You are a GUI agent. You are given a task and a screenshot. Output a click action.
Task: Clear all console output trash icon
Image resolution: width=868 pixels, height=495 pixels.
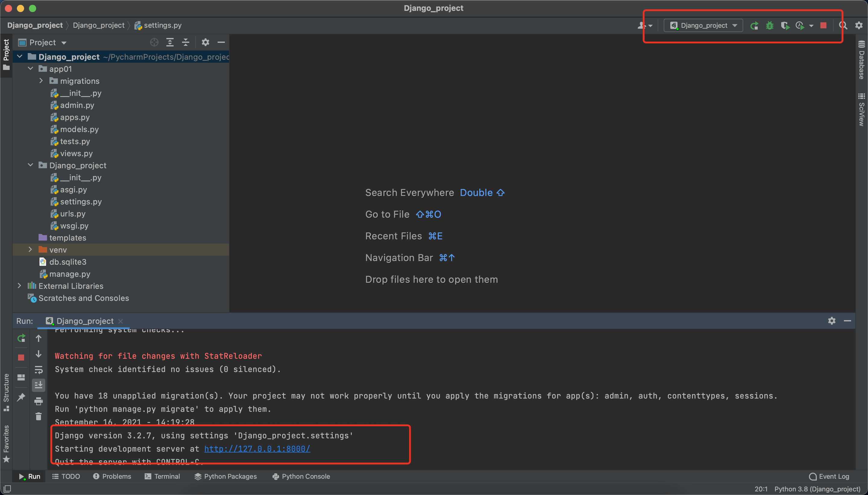pos(38,416)
